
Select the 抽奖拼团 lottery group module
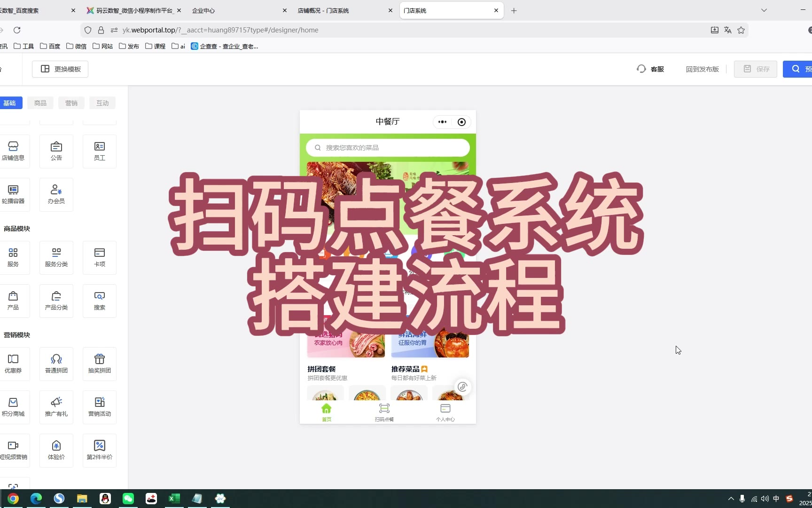pos(100,364)
